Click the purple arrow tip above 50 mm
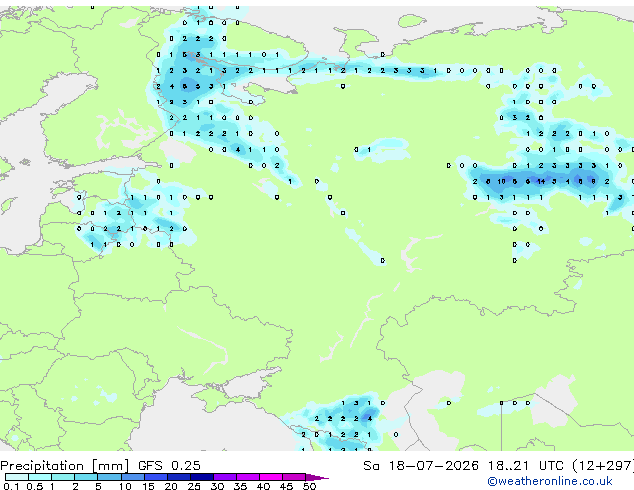 [x=317, y=477]
